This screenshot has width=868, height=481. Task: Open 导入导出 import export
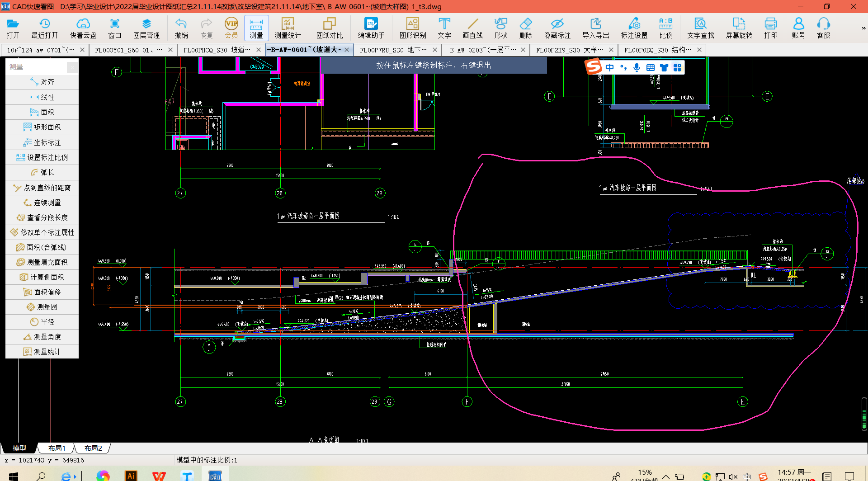(x=596, y=28)
